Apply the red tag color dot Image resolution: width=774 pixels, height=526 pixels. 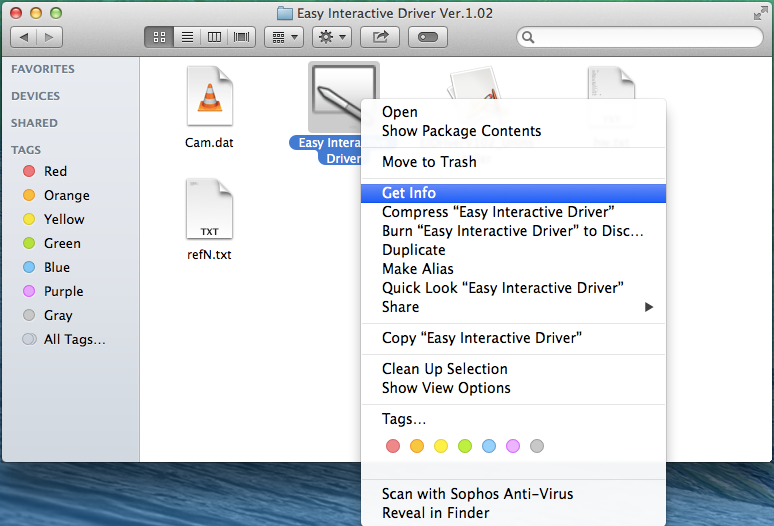click(393, 446)
